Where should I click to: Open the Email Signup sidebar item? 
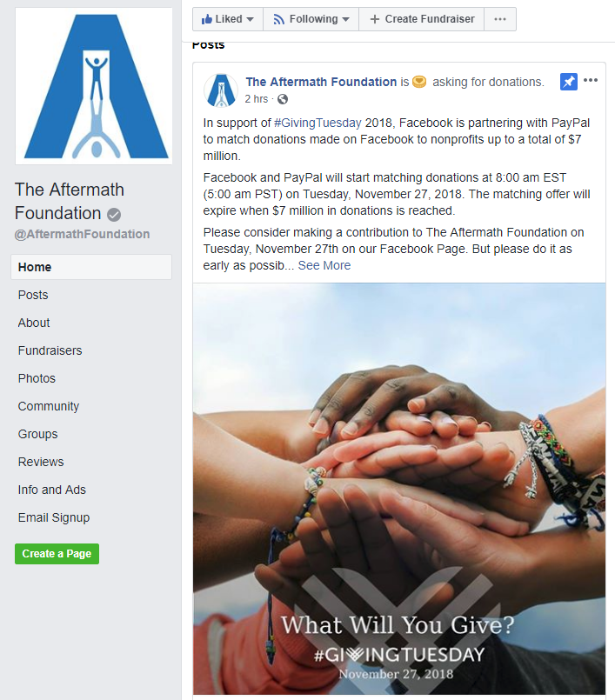(54, 518)
